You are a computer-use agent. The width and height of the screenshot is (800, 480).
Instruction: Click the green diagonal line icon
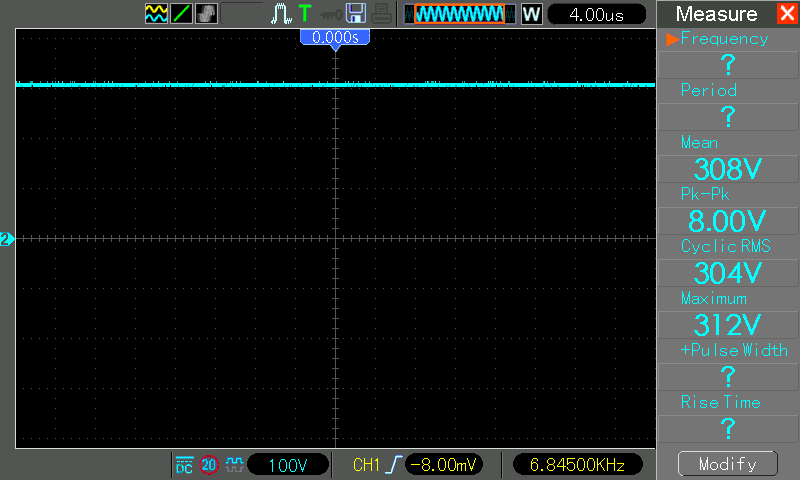tap(182, 14)
